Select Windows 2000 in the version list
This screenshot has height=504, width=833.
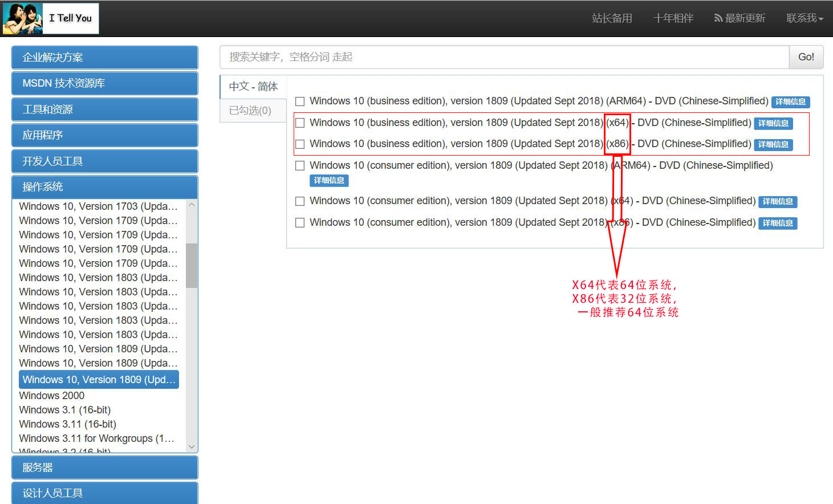pos(51,395)
